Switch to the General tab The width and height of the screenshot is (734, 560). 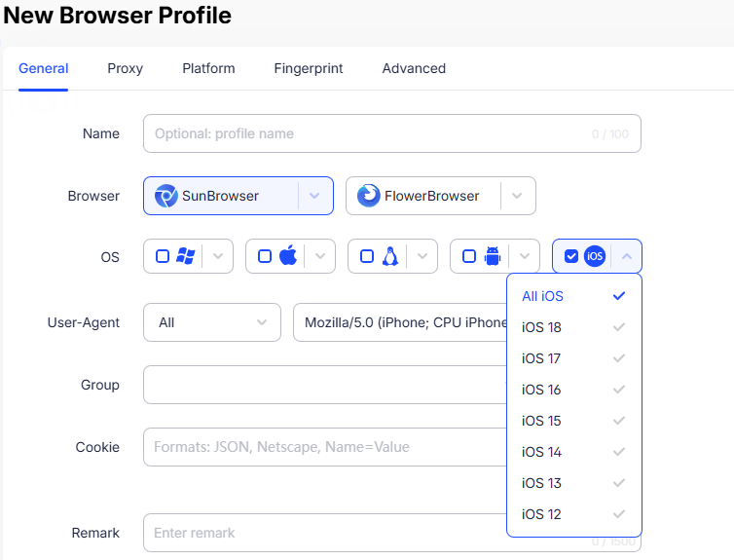[x=44, y=68]
